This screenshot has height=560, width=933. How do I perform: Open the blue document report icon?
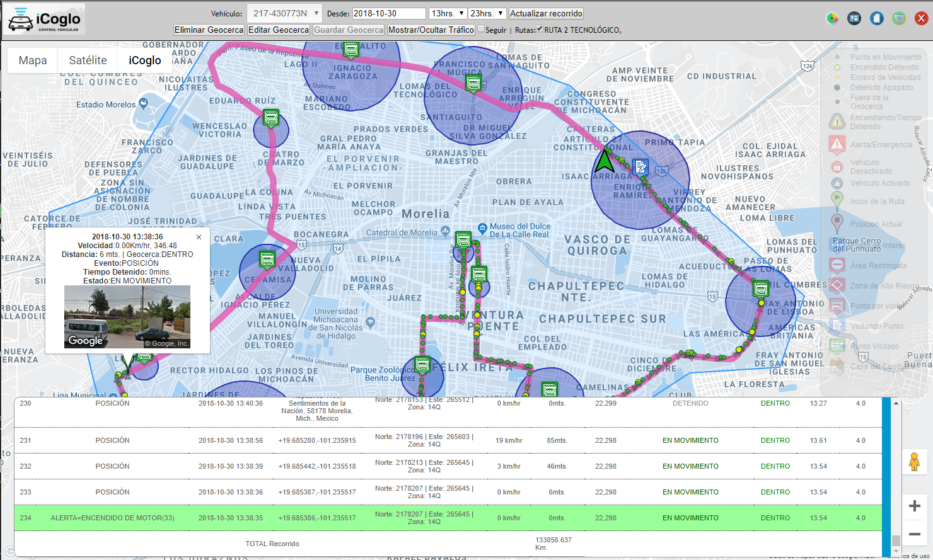(877, 18)
